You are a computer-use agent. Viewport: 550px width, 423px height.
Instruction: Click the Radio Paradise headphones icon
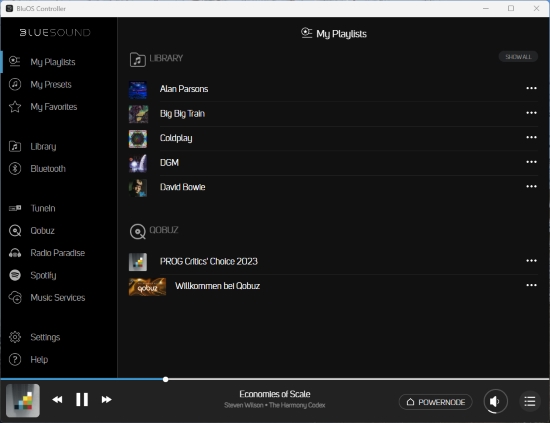point(15,253)
